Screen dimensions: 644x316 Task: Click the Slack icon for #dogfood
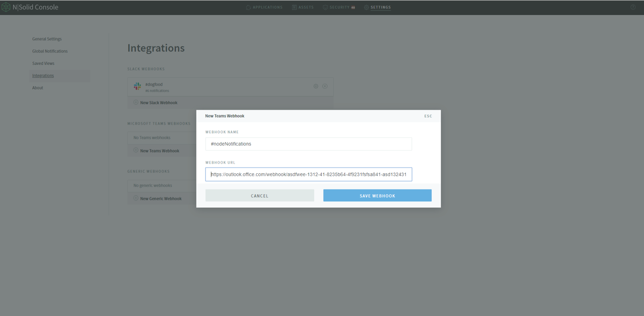click(x=137, y=86)
